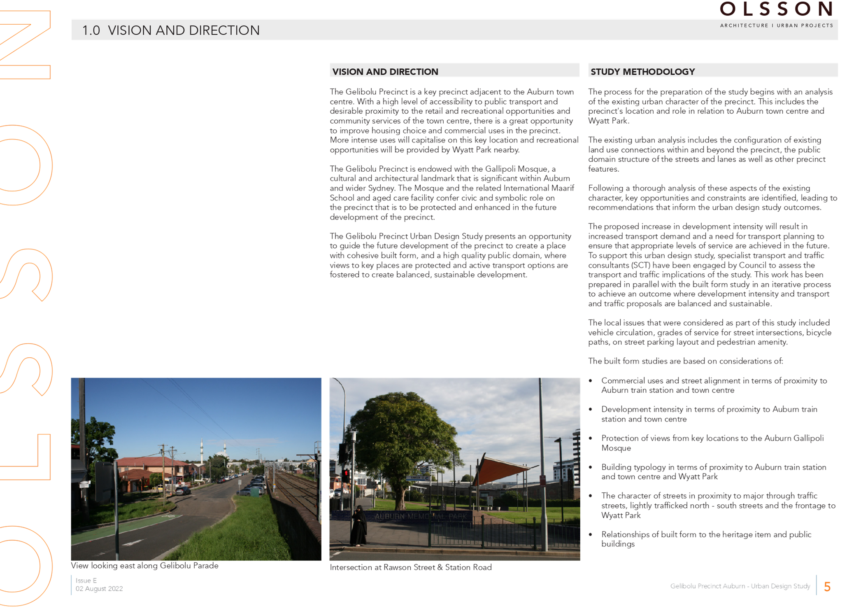The height and width of the screenshot is (611, 868).
Task: Click the 'Study Methodology' section header
Action: coord(642,72)
